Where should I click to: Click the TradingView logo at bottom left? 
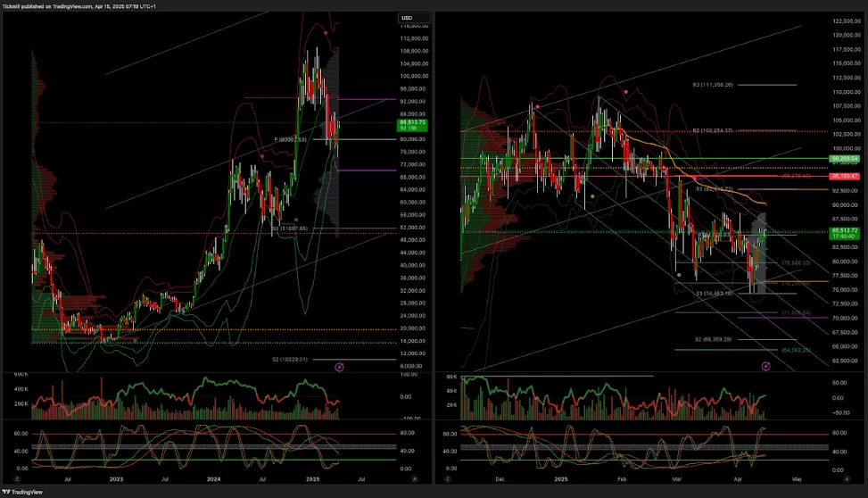pos(24,492)
